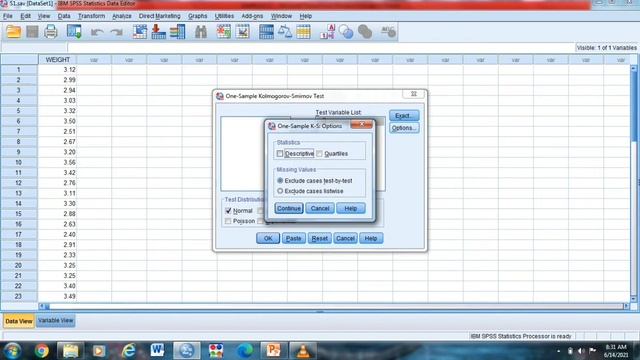The image size is (640, 360).
Task: Open the Windows Start button
Action: coord(12,351)
